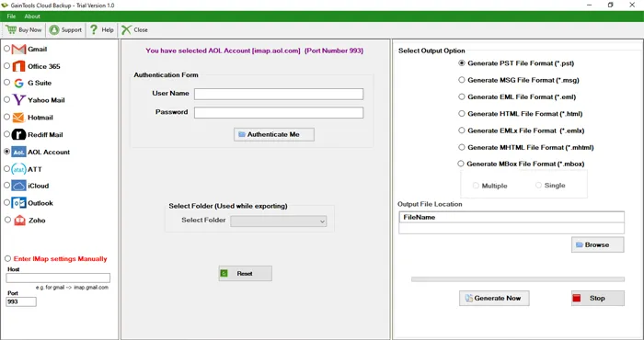
Task: Click the Zoho mail icon
Action: pyautogui.click(x=19, y=221)
